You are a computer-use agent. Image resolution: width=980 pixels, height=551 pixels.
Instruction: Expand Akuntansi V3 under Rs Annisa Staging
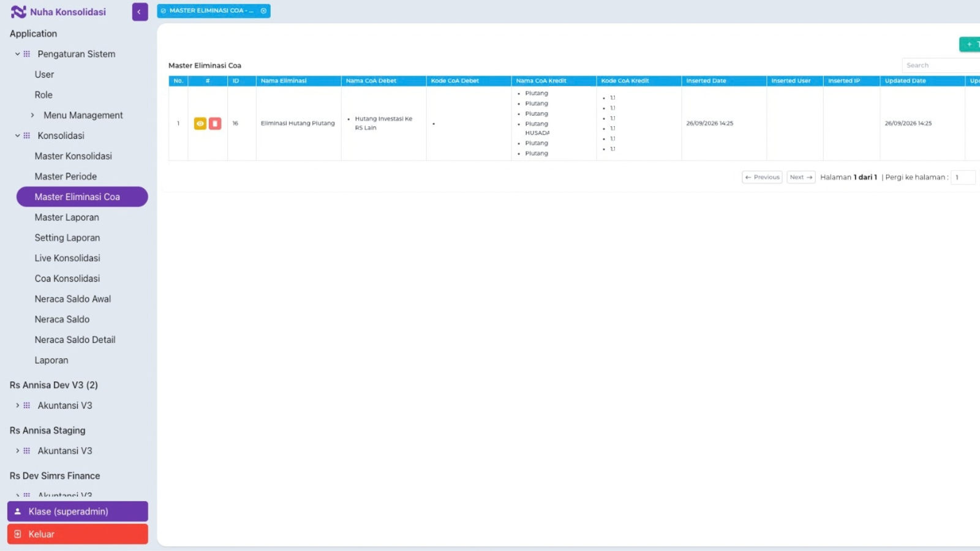coord(18,451)
